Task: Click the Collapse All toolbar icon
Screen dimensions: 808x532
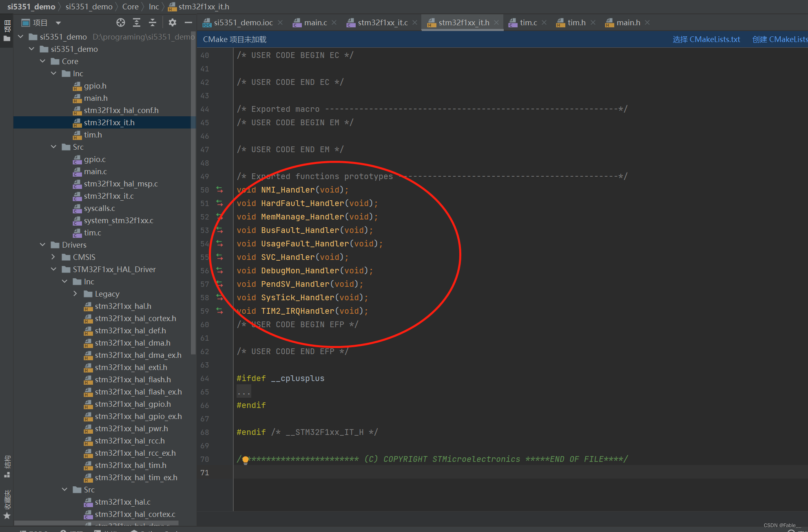Action: coord(153,23)
